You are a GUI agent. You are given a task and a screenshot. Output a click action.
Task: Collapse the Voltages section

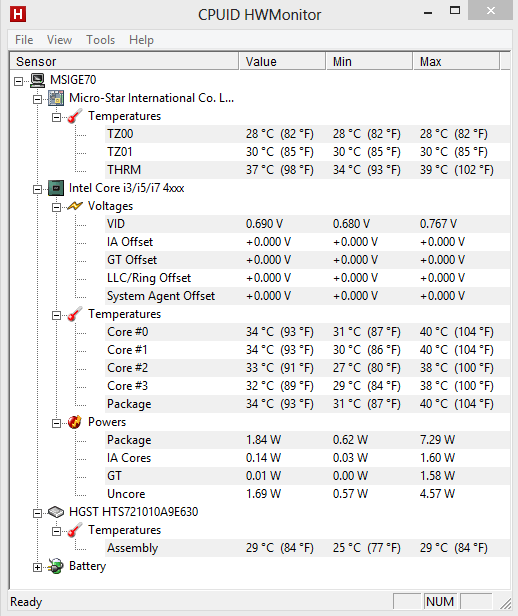pyautogui.click(x=57, y=207)
